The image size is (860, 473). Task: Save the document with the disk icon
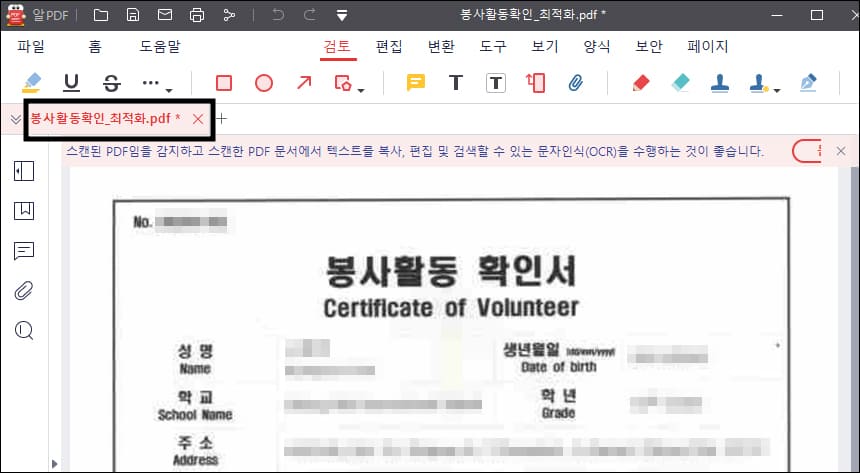[133, 15]
